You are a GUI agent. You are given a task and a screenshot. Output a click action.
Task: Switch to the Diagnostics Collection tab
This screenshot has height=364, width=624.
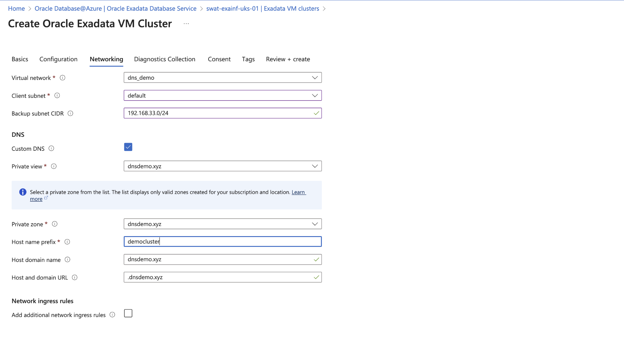pos(164,59)
